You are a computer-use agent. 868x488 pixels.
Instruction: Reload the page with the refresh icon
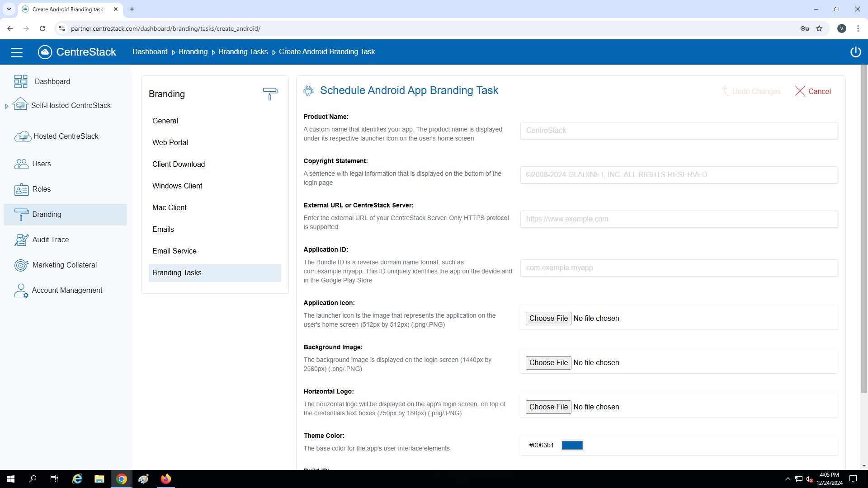point(42,28)
